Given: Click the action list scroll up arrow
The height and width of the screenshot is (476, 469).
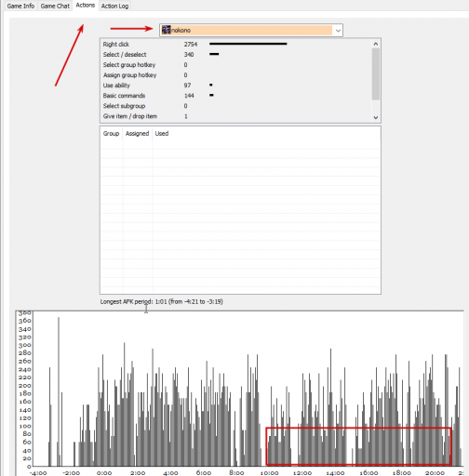Looking at the screenshot, I should [x=376, y=44].
